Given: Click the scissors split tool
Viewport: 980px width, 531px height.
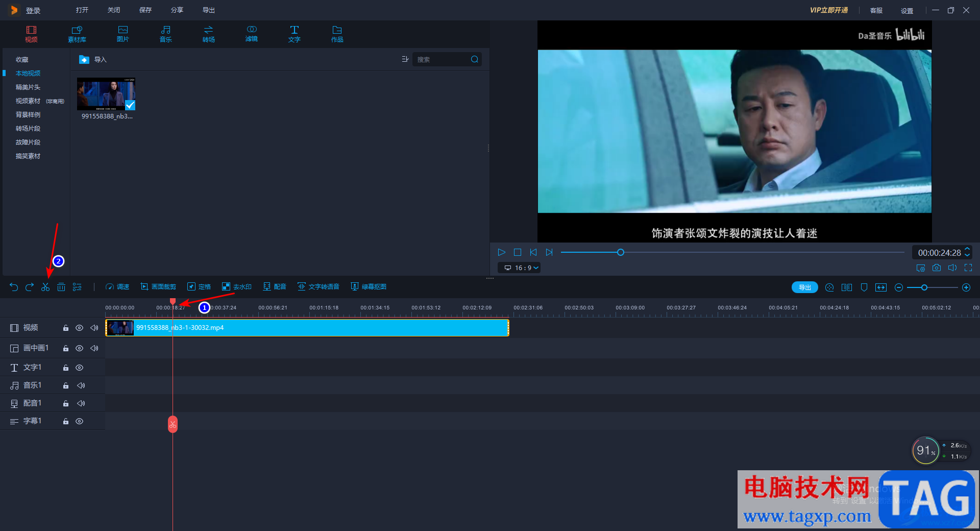Looking at the screenshot, I should click(45, 287).
